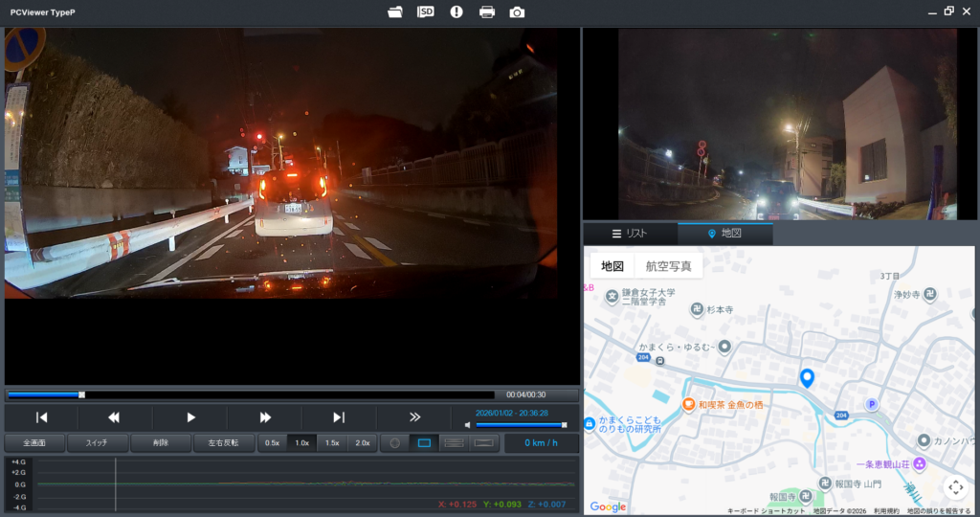Click the speaker mute icon
Image resolution: width=980 pixels, height=517 pixels.
click(468, 425)
